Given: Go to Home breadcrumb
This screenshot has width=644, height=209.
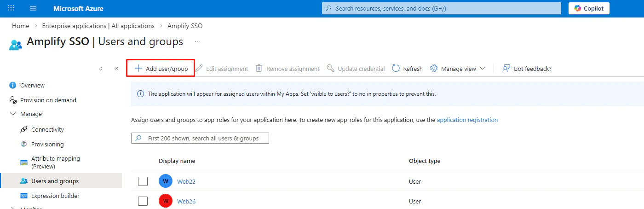Looking at the screenshot, I should click(x=20, y=26).
